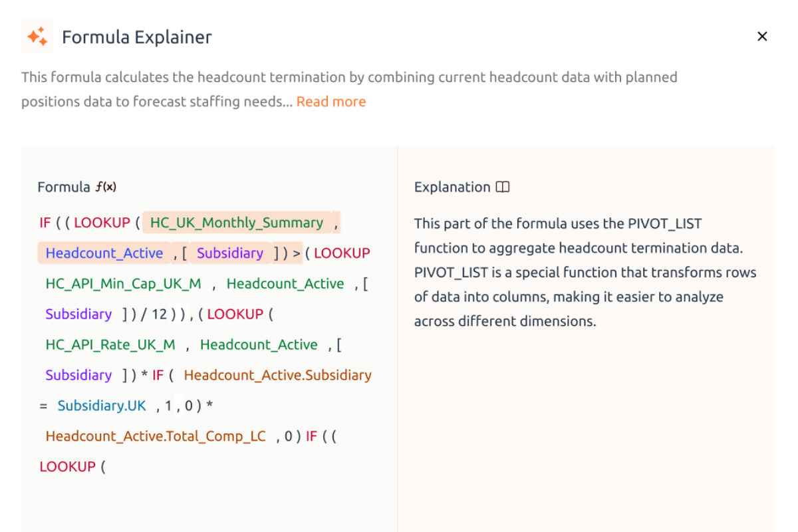Click the first LOOKUP function keyword
The image size is (798, 532).
(x=102, y=222)
